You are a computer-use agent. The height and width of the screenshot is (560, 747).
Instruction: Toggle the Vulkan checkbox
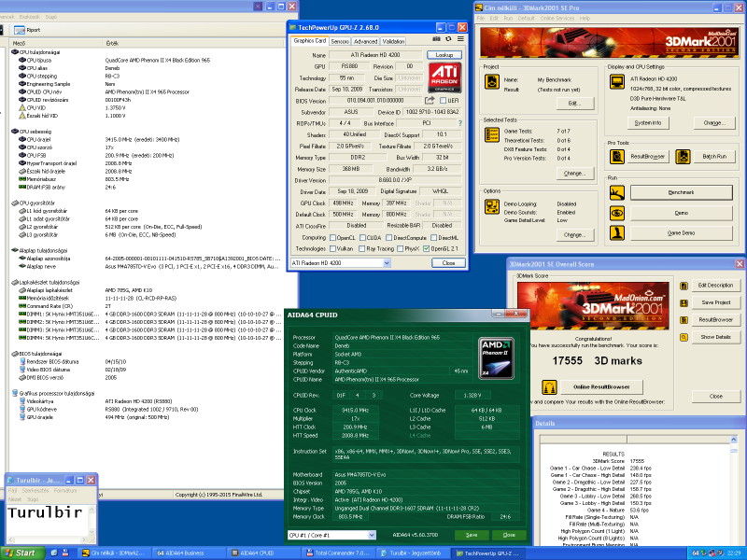point(331,249)
